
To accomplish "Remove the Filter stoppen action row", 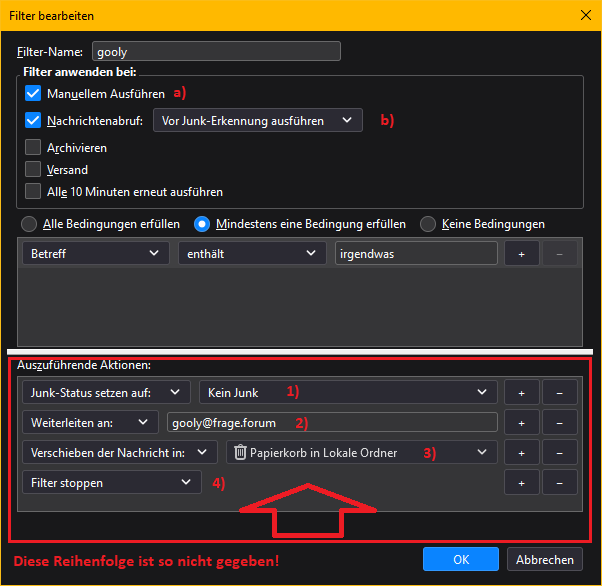I will coord(559,483).
